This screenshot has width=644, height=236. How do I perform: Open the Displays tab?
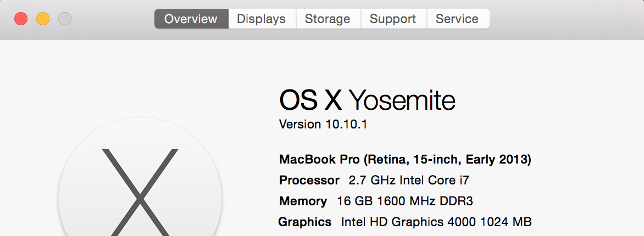[261, 19]
